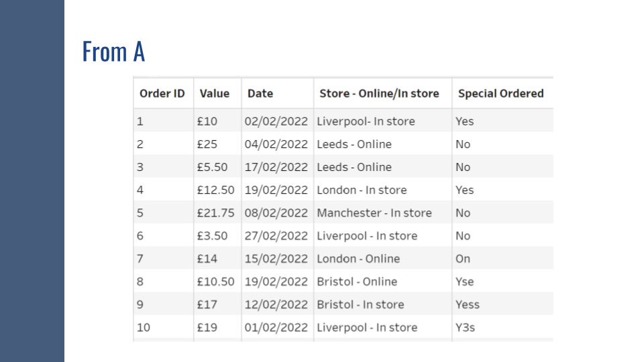Click the Manchester - In store cell

tap(374, 213)
